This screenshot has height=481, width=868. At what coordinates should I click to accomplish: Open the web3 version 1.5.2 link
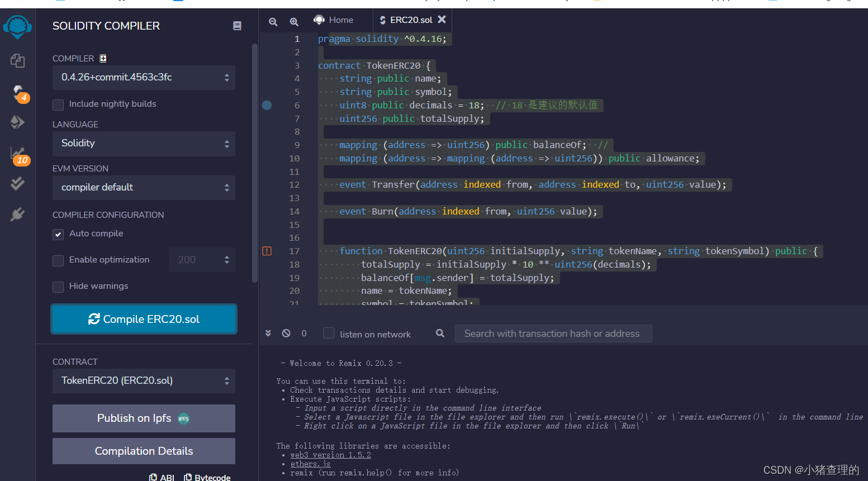[x=330, y=455]
